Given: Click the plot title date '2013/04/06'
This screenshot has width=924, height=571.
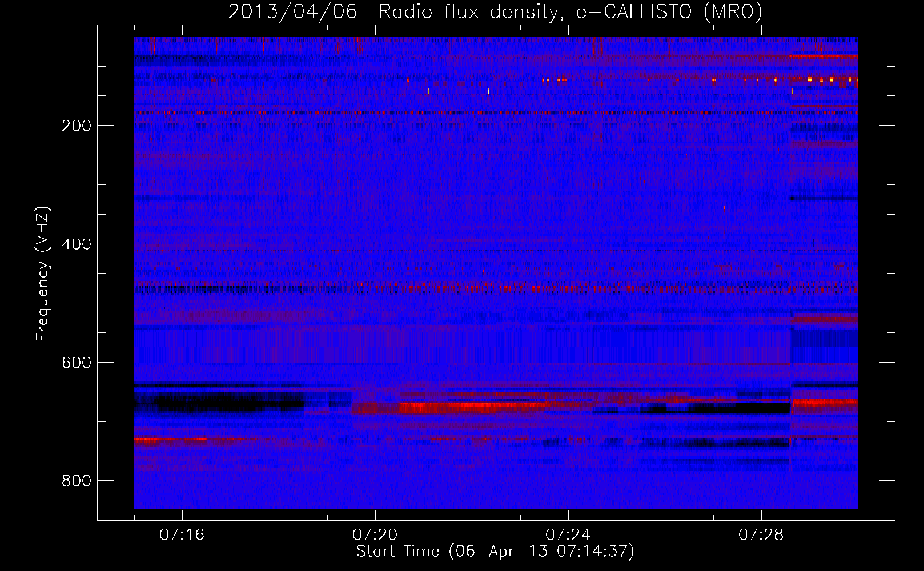Looking at the screenshot, I should point(292,11).
